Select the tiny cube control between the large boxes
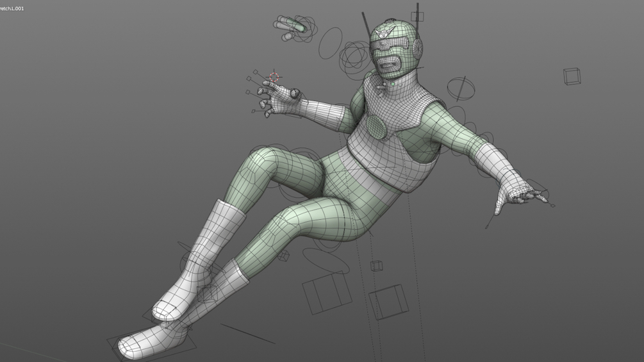This screenshot has width=644, height=362. (x=376, y=265)
